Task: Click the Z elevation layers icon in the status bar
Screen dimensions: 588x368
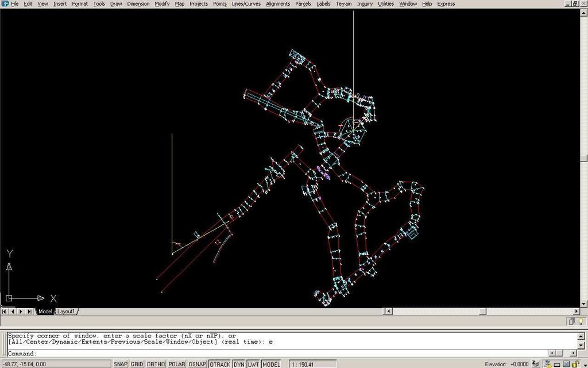Action: tap(536, 364)
